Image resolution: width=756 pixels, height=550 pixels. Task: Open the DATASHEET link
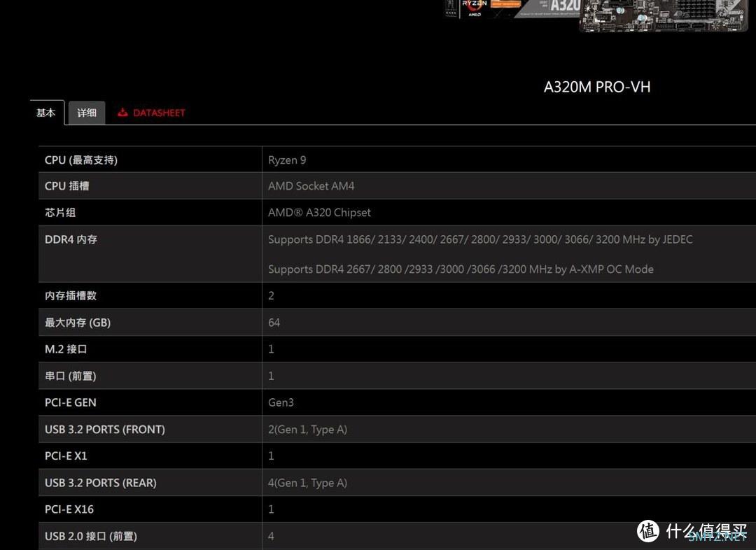[x=159, y=113]
